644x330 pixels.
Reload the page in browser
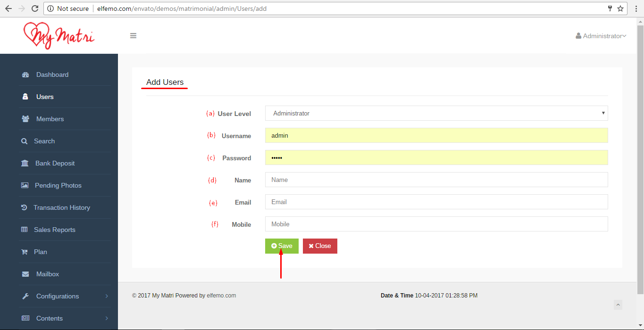point(35,8)
